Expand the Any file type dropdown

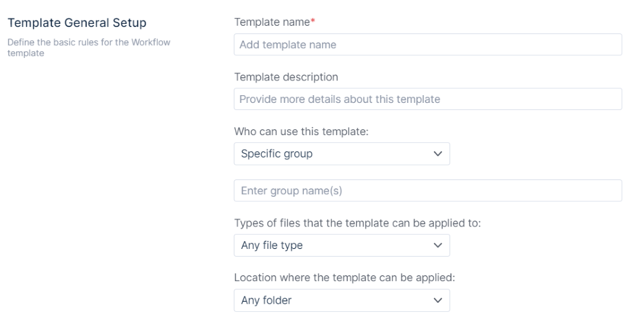[342, 245]
